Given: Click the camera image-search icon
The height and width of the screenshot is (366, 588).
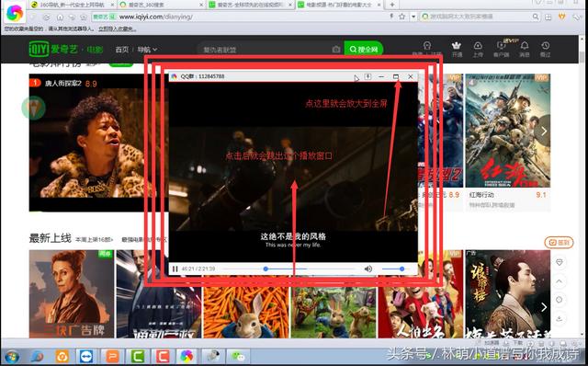Looking at the screenshot, I should pyautogui.click(x=336, y=50).
